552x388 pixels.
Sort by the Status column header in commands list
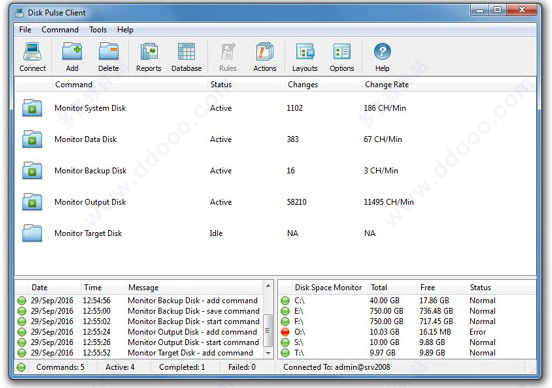[x=246, y=85]
